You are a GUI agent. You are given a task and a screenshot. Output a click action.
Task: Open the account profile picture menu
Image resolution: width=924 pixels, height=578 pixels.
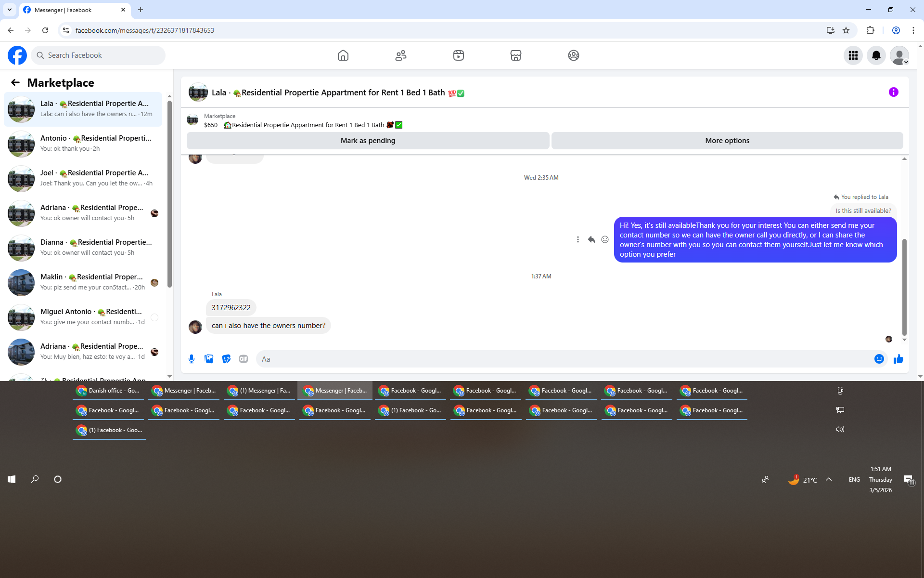(x=899, y=55)
